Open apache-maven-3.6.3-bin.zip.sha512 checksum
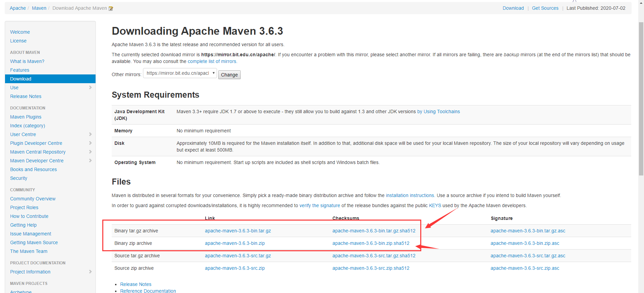Screen dimensions: 644x293 [x=371, y=243]
